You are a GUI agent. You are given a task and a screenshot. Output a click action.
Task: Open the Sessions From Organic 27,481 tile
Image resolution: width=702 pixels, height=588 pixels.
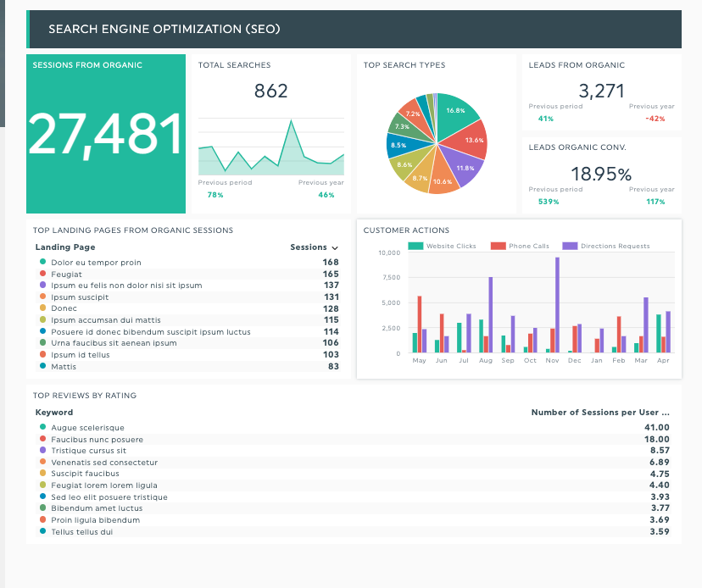click(x=105, y=134)
